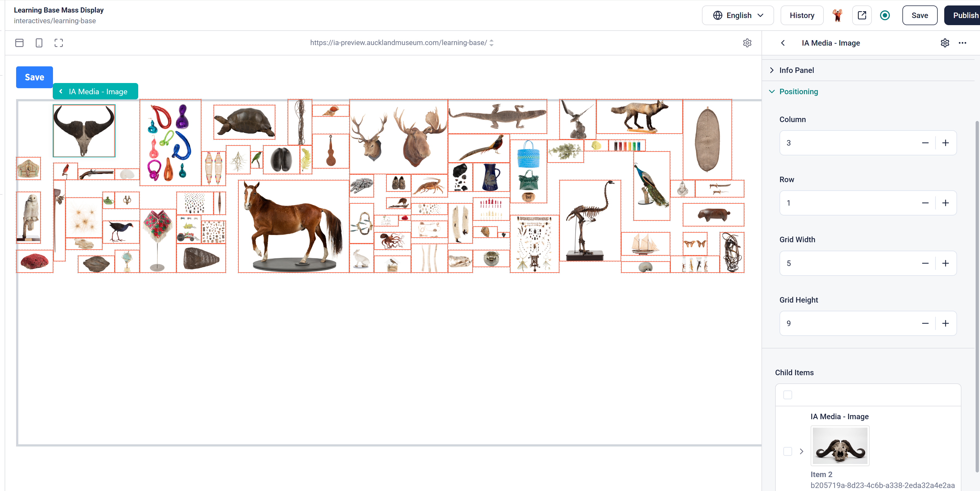The height and width of the screenshot is (491, 980).
Task: Check the select-all Child Items checkbox
Action: coord(787,395)
